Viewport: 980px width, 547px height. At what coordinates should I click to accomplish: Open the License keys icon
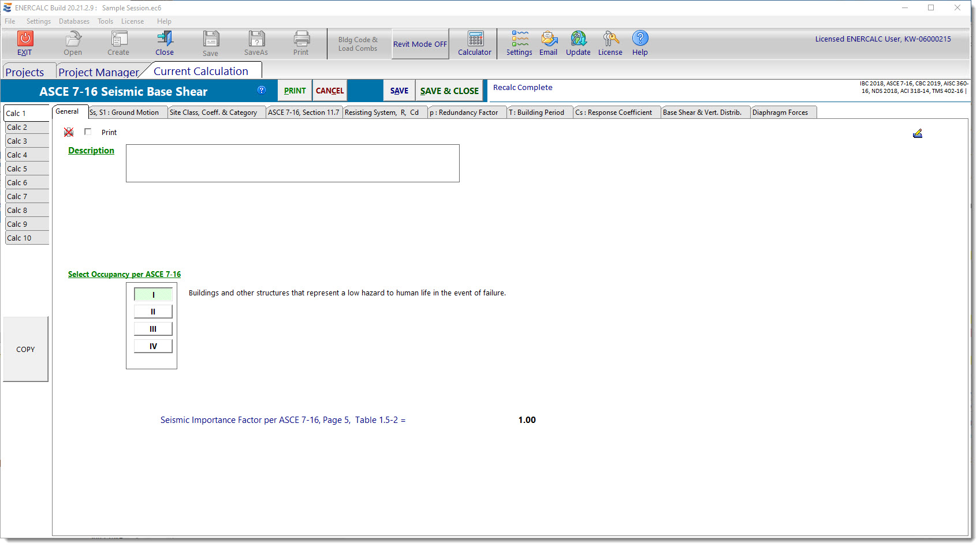(x=610, y=39)
